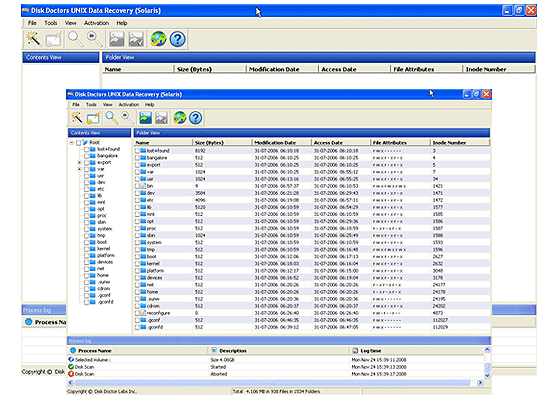Click the gray picture image icon in front window toolbar
558x405 pixels.
pyautogui.click(x=161, y=117)
